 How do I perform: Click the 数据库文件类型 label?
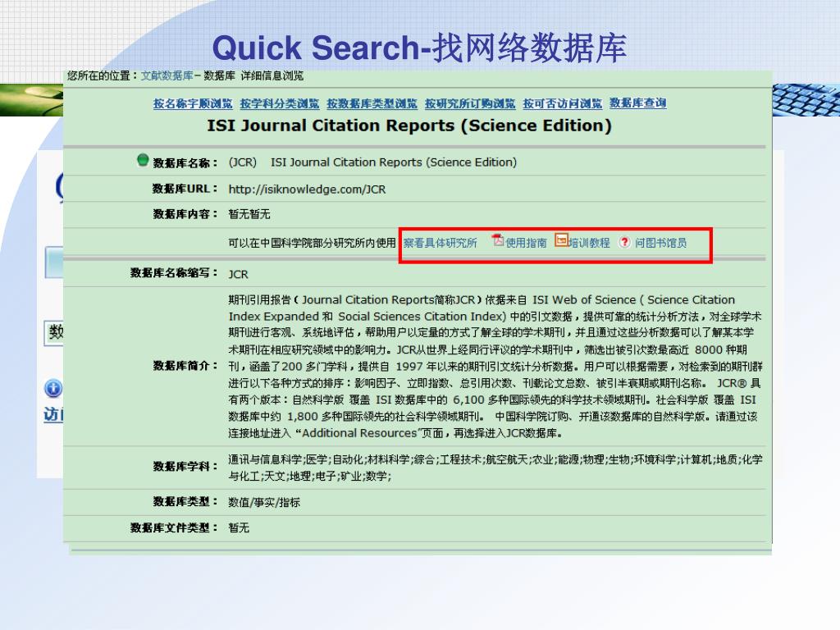pos(174,527)
